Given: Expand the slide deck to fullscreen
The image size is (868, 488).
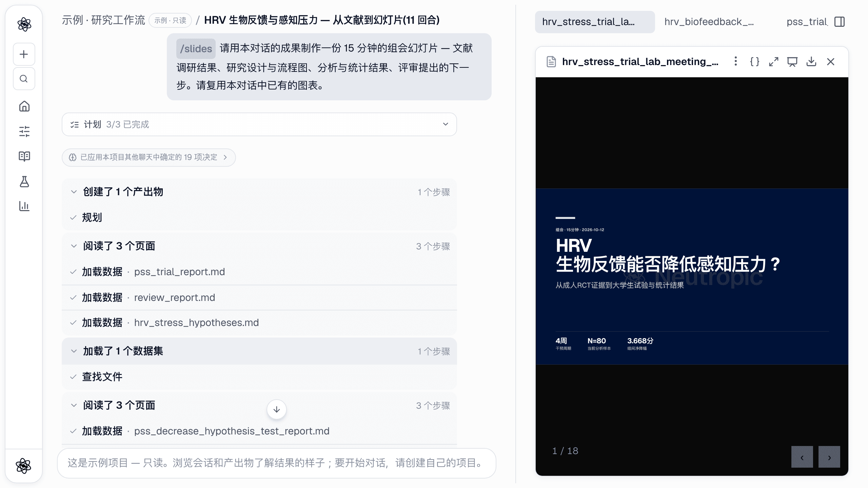Looking at the screenshot, I should [773, 62].
